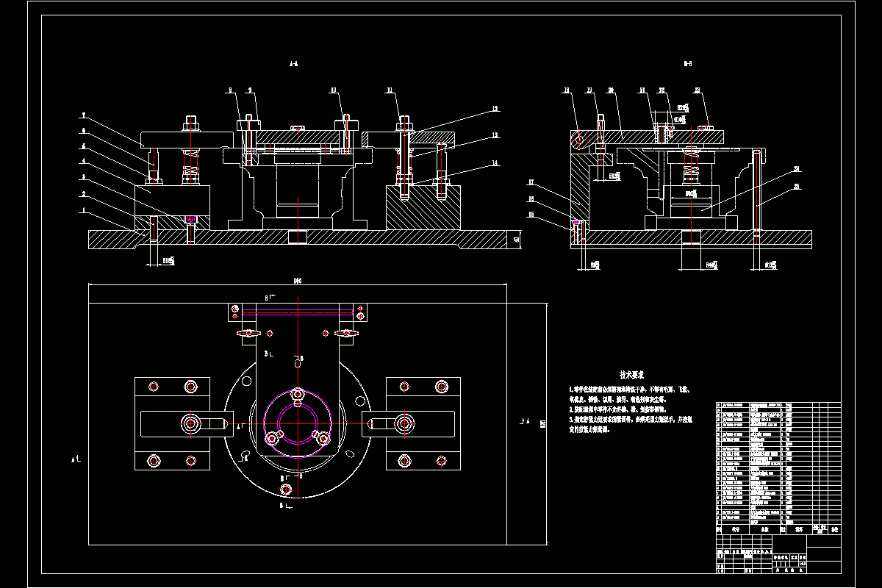The height and width of the screenshot is (588, 882).
Task: Select part callout number 11
Action: pos(388,91)
